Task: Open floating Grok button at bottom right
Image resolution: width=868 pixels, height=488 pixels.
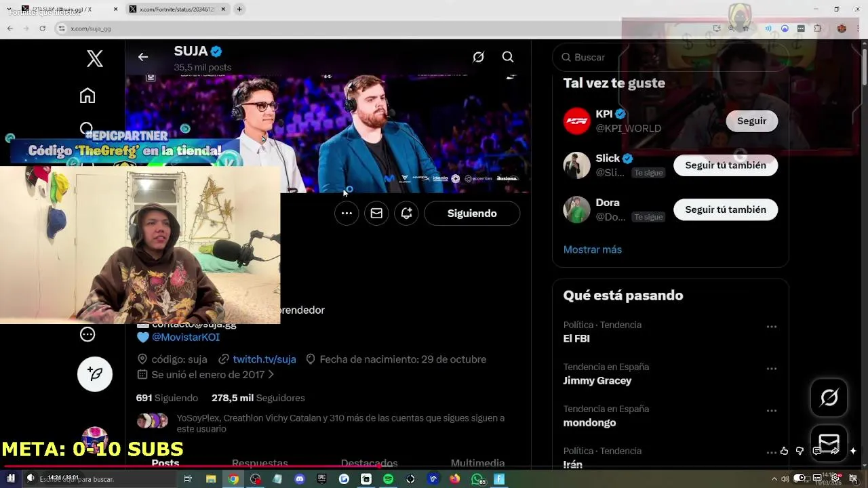Action: coord(829,397)
